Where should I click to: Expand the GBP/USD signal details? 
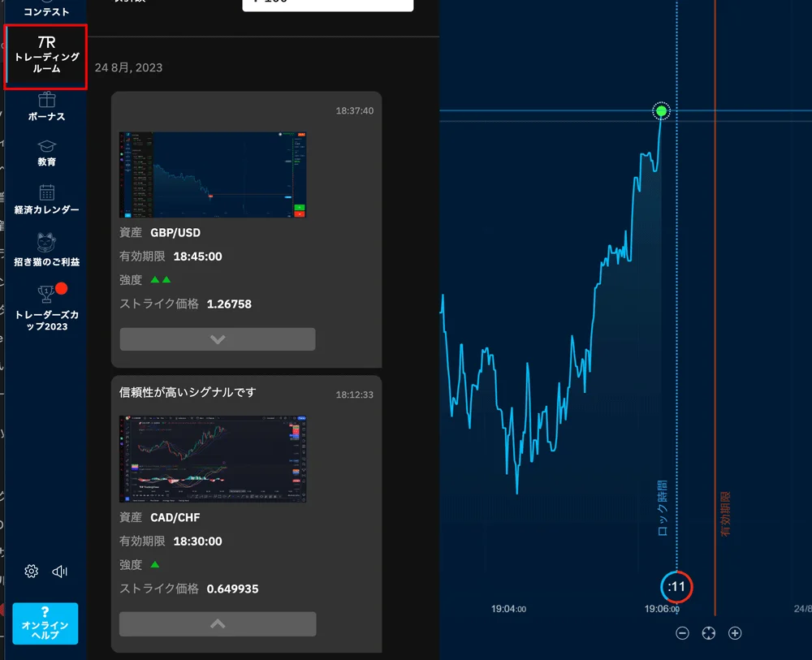218,339
